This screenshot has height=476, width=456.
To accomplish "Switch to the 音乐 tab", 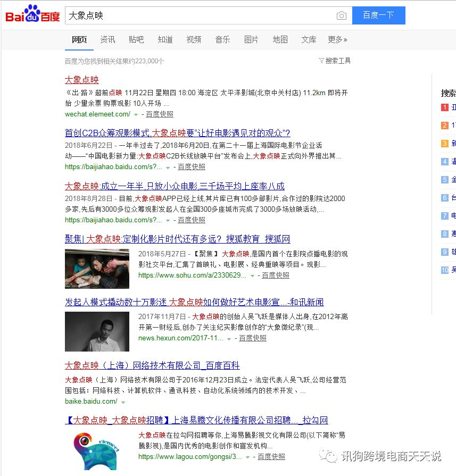I will [x=222, y=39].
